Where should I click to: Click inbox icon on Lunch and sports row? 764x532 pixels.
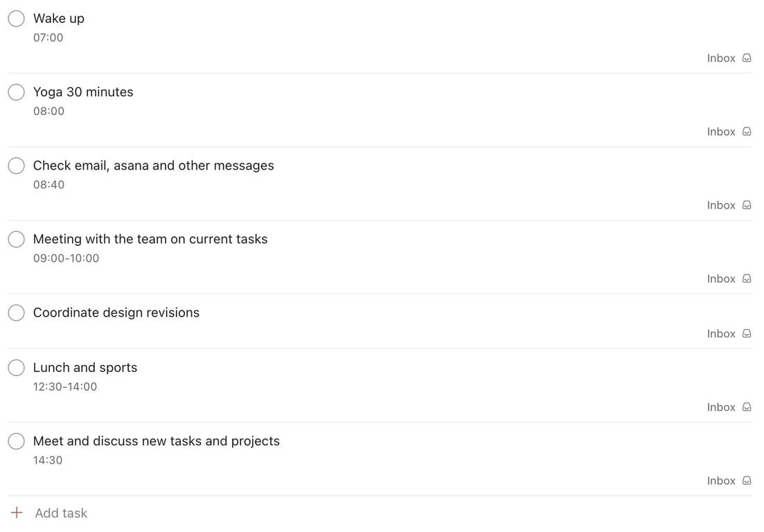[x=747, y=407]
